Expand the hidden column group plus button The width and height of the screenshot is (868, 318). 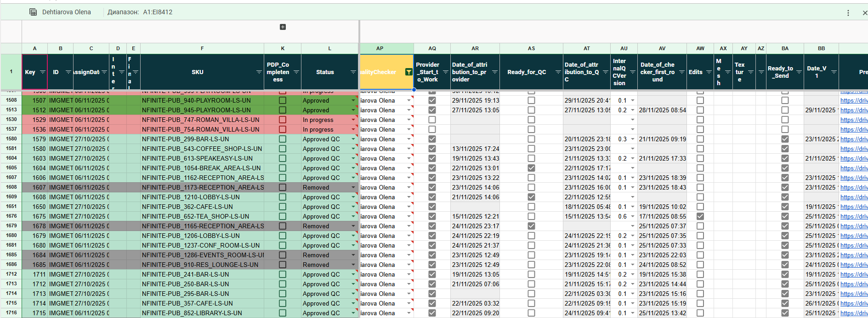pyautogui.click(x=283, y=27)
